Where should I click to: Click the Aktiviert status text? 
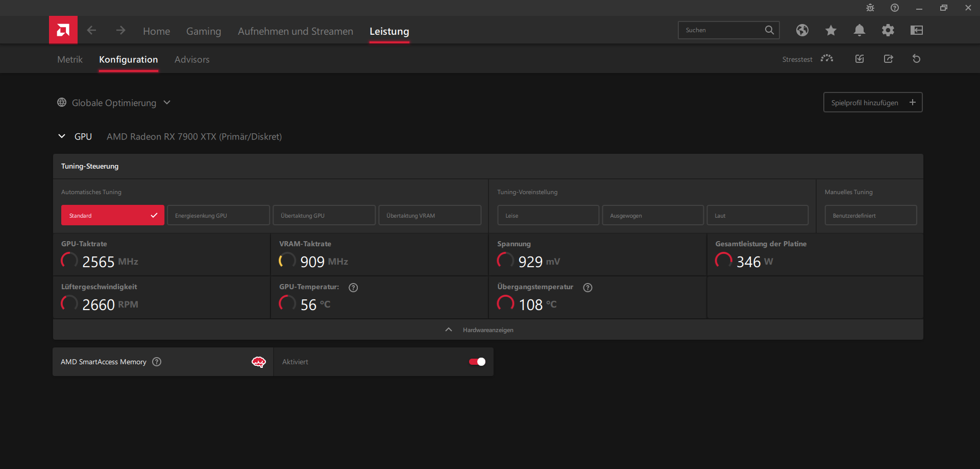tap(295, 362)
